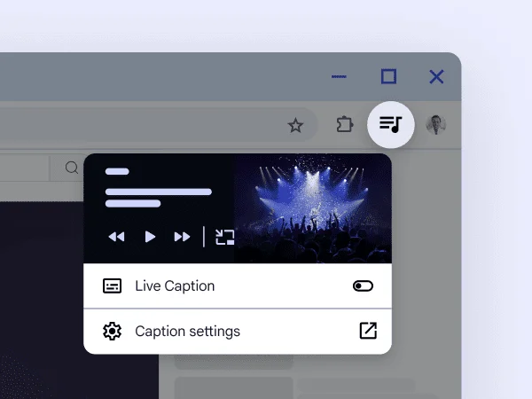Click the Live Caption subtitles icon
Viewport: 532px width, 399px height.
click(112, 286)
